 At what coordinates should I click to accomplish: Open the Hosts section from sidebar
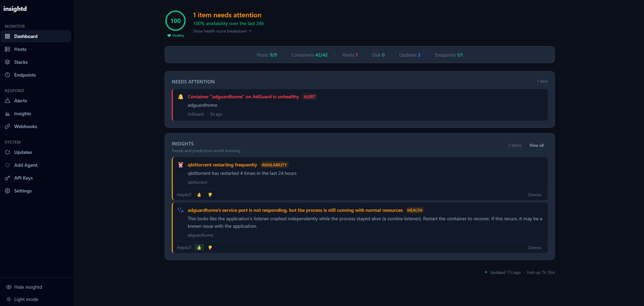pos(20,49)
